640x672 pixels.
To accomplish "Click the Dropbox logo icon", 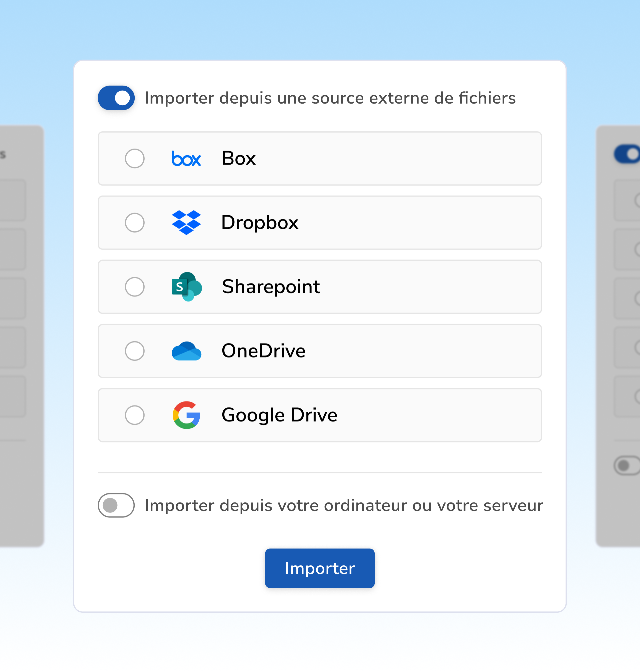I will tap(186, 223).
